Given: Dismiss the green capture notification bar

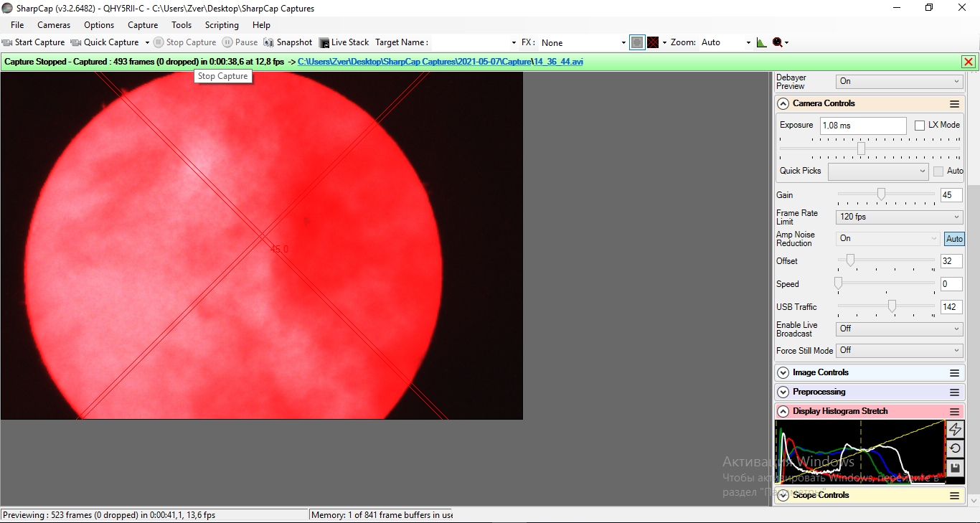Looking at the screenshot, I should pos(969,62).
